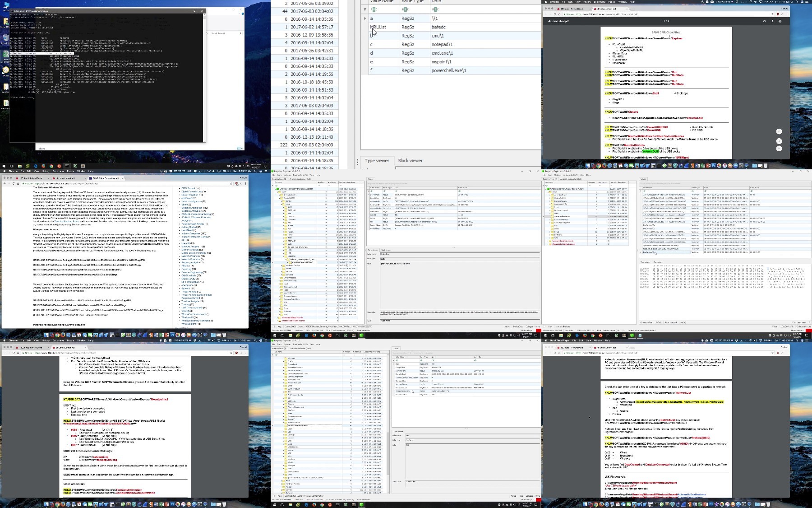812x508 pixels.
Task: Click the rotate icon in page-1 cheat sheet PDF toolbar
Action: (764, 21)
